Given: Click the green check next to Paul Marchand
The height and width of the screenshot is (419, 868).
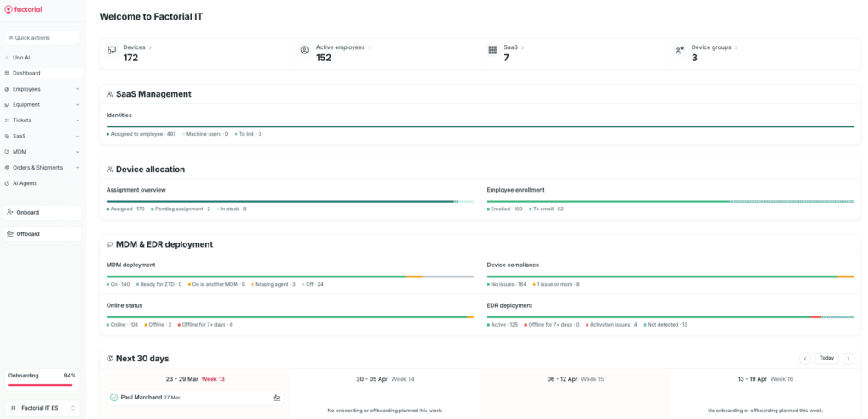Looking at the screenshot, I should (x=114, y=398).
